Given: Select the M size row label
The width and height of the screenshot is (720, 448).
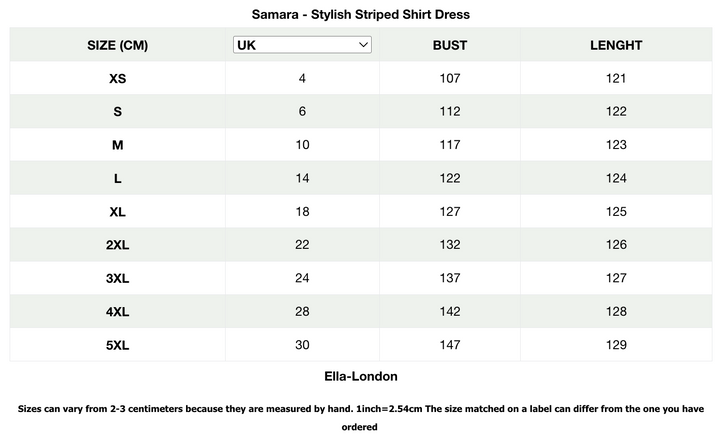Looking at the screenshot, I should point(118,145).
